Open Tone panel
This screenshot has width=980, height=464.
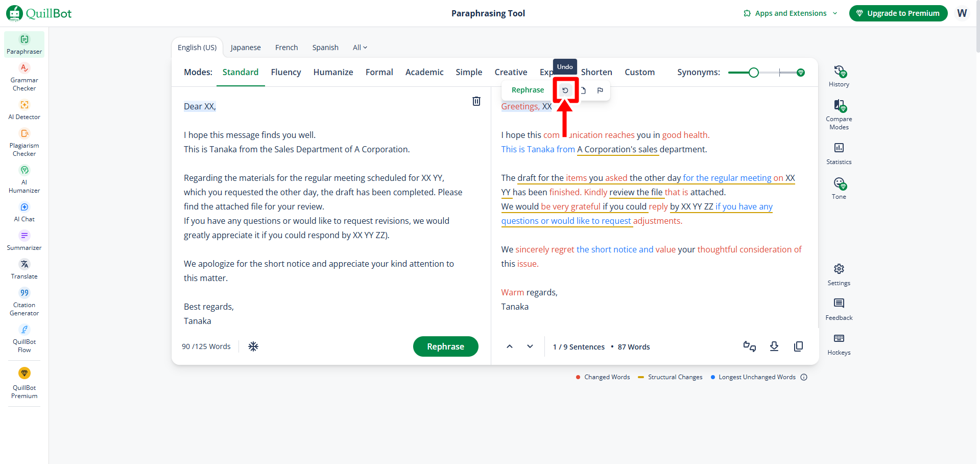click(839, 189)
